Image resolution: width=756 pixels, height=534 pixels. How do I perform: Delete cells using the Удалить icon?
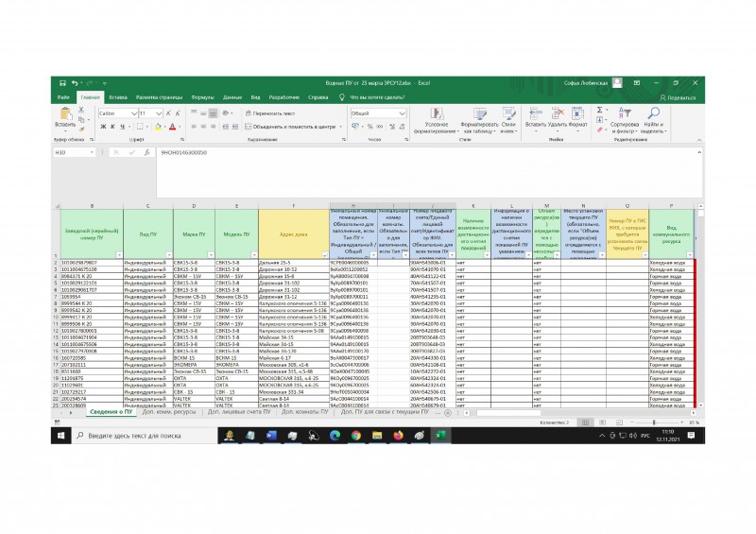(x=558, y=117)
